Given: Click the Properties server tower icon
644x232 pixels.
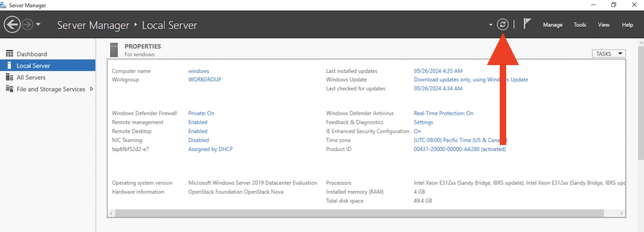Looking at the screenshot, I should 114,50.
